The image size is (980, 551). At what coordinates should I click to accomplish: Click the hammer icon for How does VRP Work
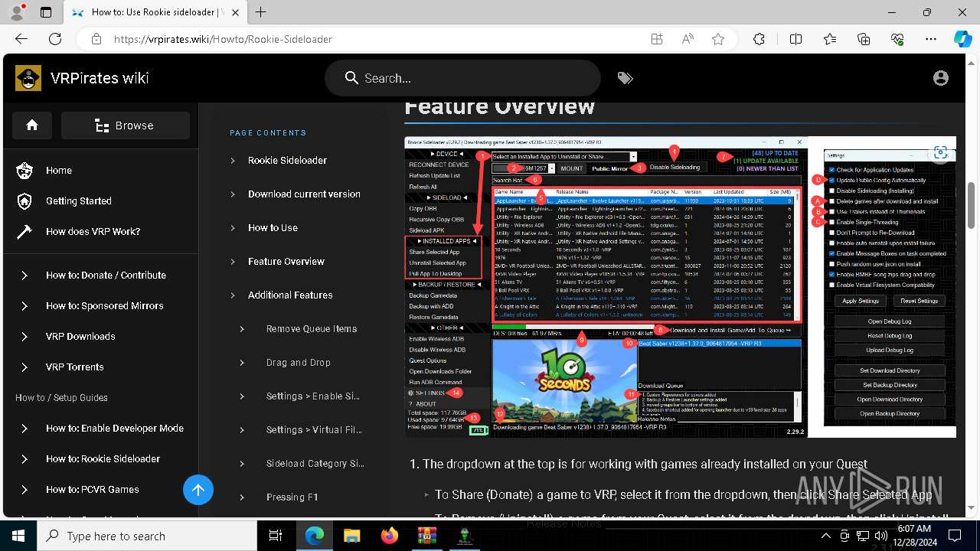tap(24, 231)
